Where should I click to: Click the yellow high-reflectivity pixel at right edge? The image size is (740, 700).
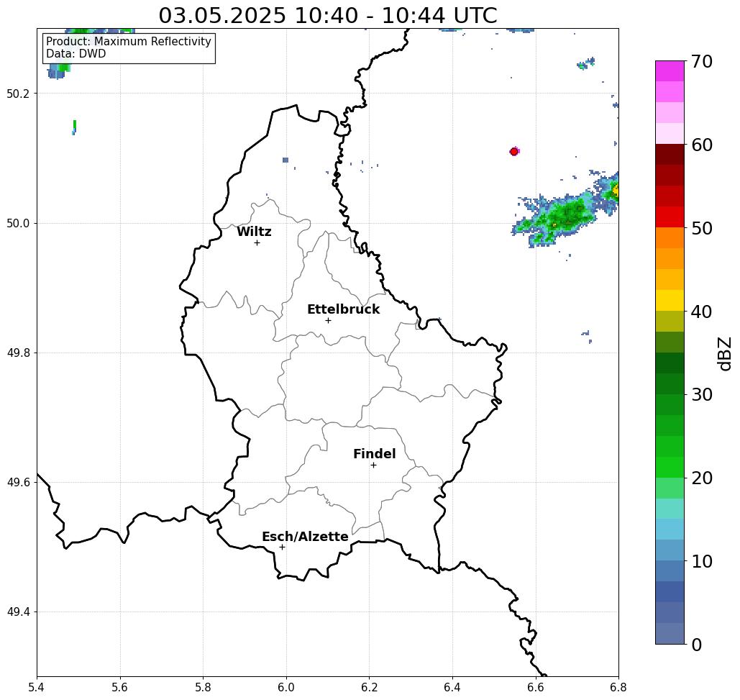pyautogui.click(x=616, y=191)
